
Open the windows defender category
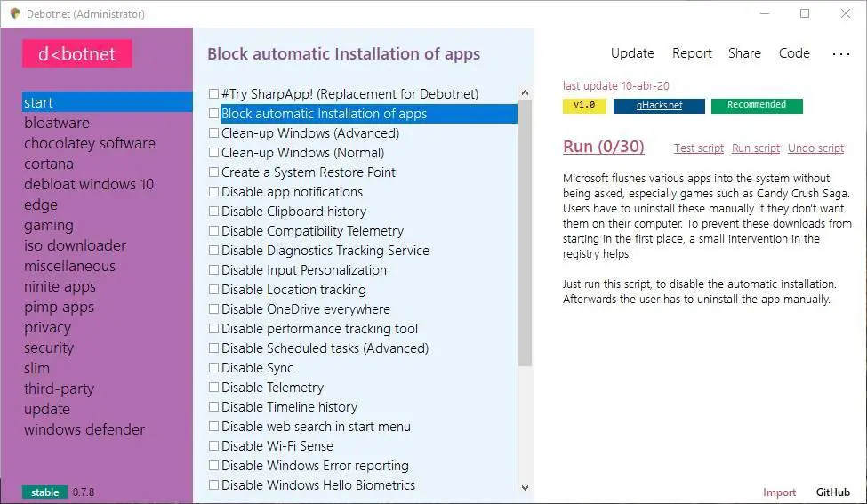(84, 429)
